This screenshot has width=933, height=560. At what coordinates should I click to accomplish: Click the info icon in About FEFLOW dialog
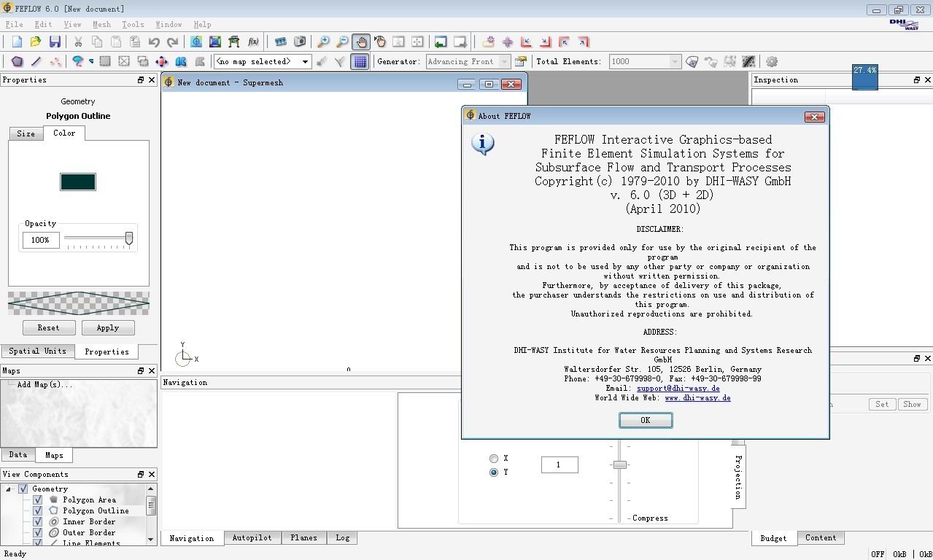pos(482,144)
